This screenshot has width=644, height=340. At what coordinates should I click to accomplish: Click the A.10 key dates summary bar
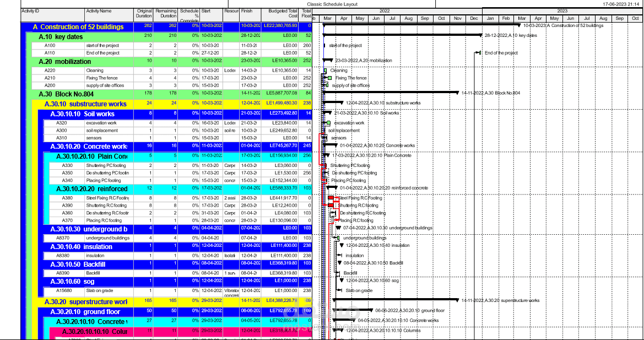tap(402, 35)
